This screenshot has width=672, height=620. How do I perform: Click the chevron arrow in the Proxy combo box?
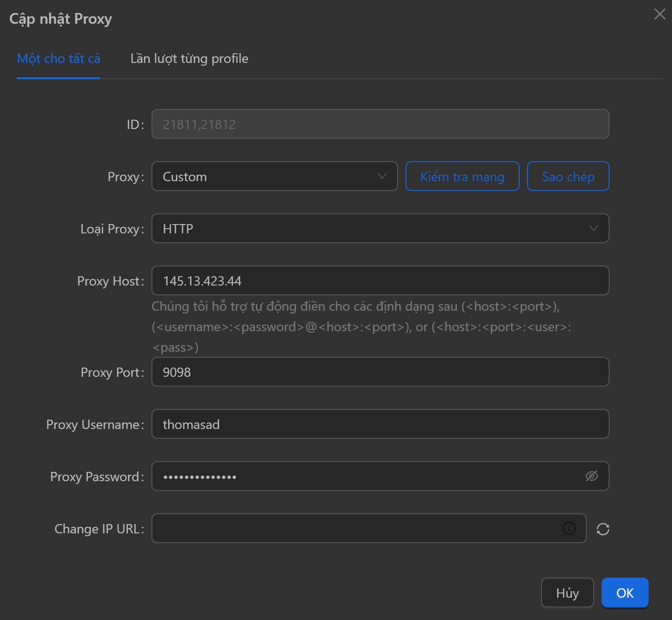(382, 176)
